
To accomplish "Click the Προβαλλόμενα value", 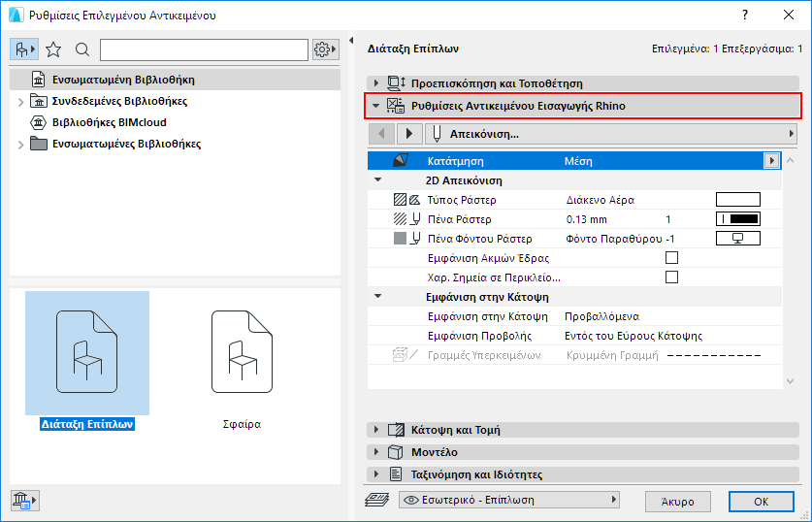I will click(x=601, y=316).
